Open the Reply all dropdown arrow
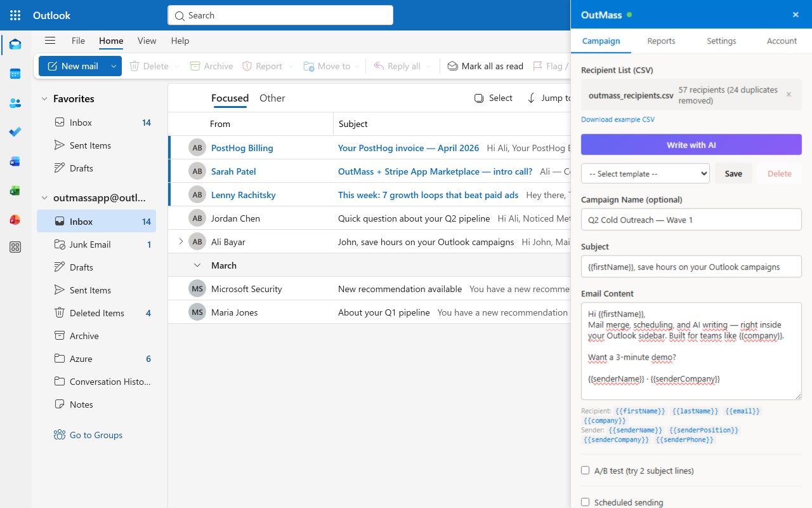The image size is (812, 508). pyautogui.click(x=429, y=66)
